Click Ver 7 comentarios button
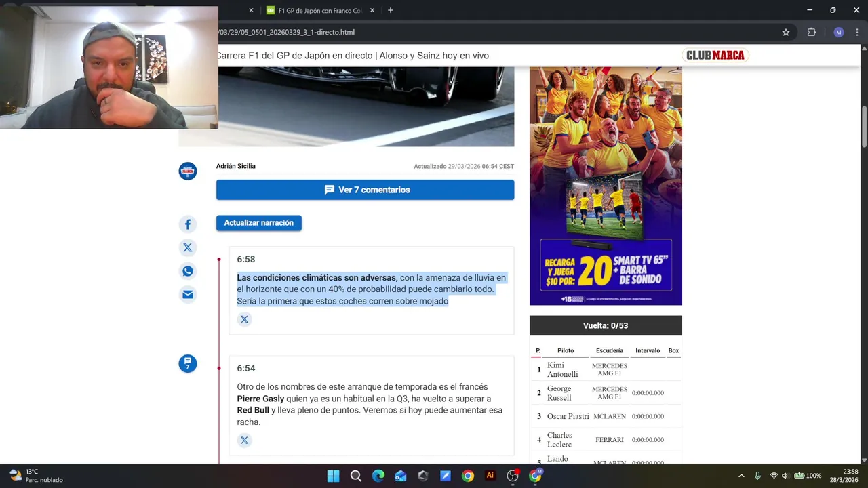This screenshot has width=868, height=488. 365,190
